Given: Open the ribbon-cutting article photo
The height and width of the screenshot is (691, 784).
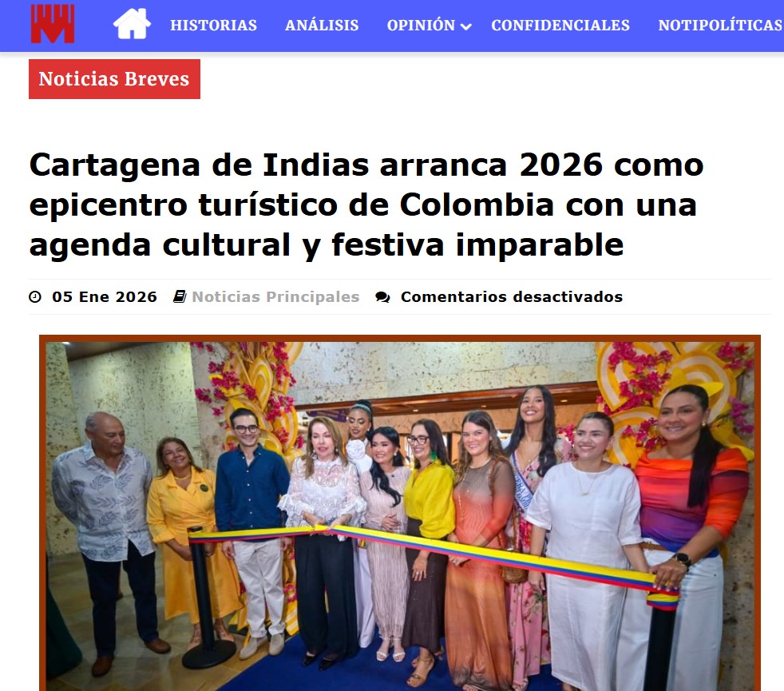Looking at the screenshot, I should [400, 513].
